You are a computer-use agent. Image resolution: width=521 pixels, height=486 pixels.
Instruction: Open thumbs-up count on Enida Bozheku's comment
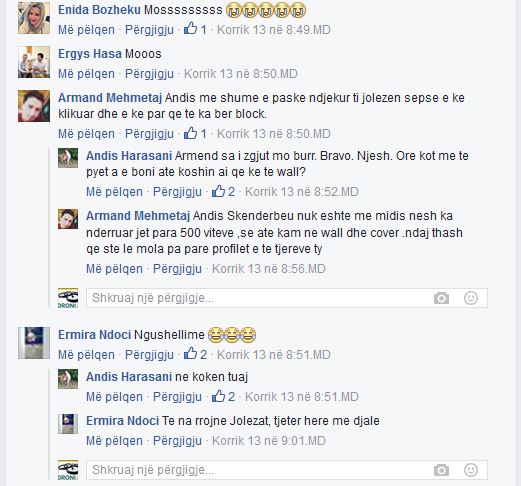tap(195, 29)
